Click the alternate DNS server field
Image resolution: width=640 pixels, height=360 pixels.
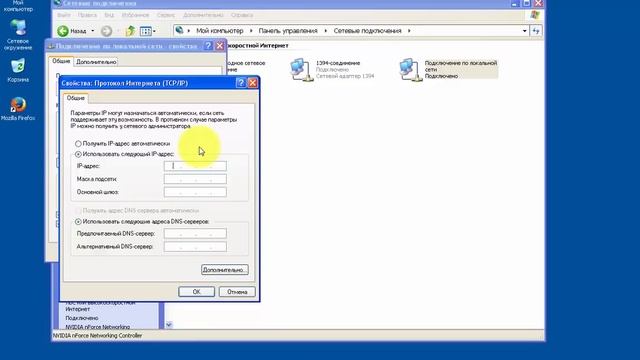[195, 247]
